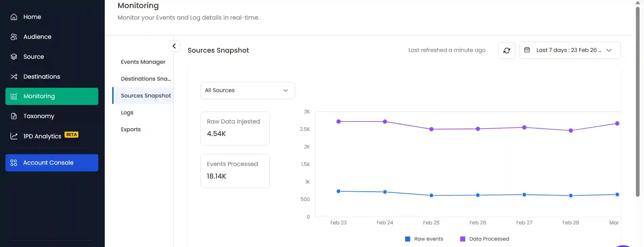Switch to Events Manager tab

click(143, 62)
